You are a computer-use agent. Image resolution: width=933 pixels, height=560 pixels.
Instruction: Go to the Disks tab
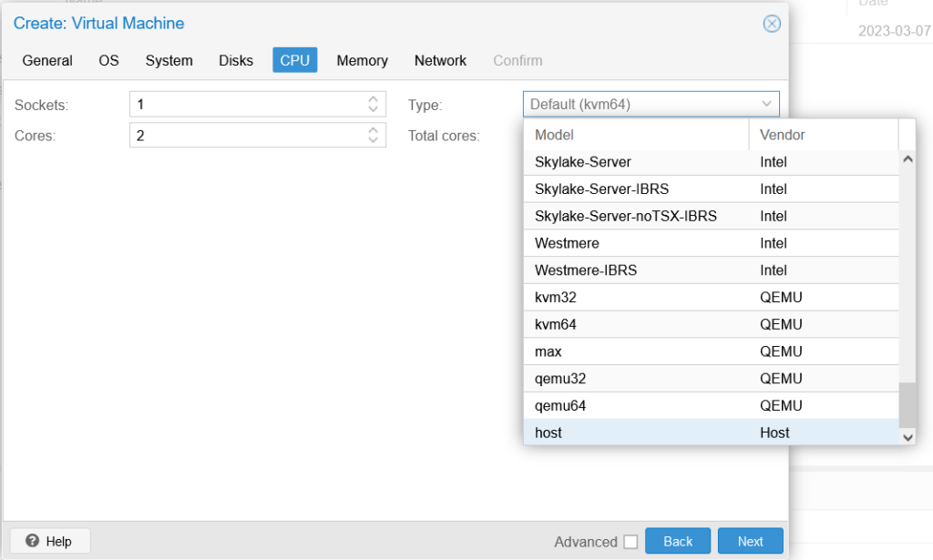click(236, 61)
